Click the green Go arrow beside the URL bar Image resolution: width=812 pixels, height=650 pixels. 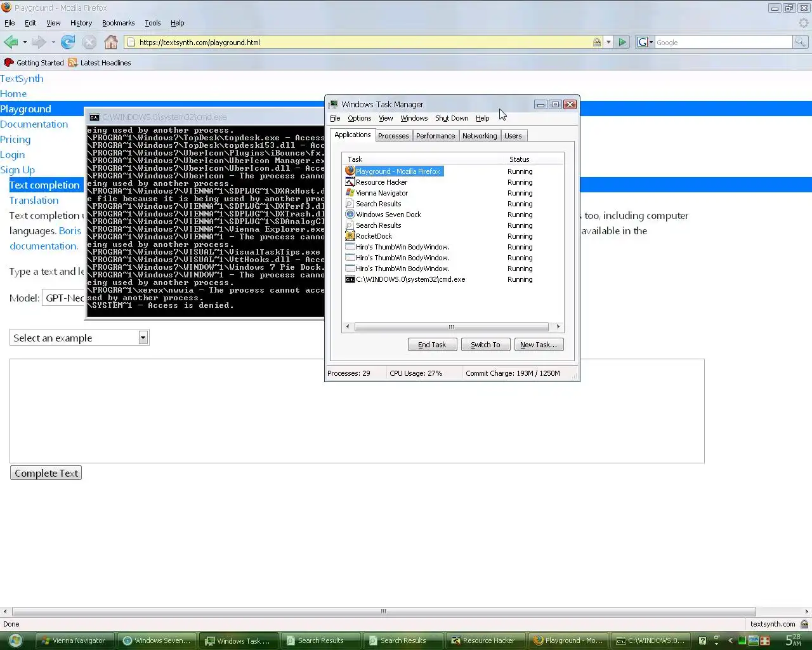click(622, 43)
